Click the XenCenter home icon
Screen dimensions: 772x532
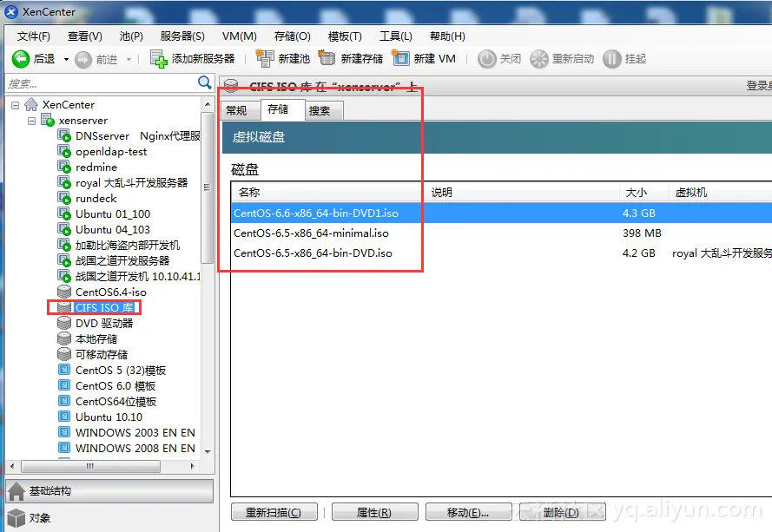(x=31, y=104)
